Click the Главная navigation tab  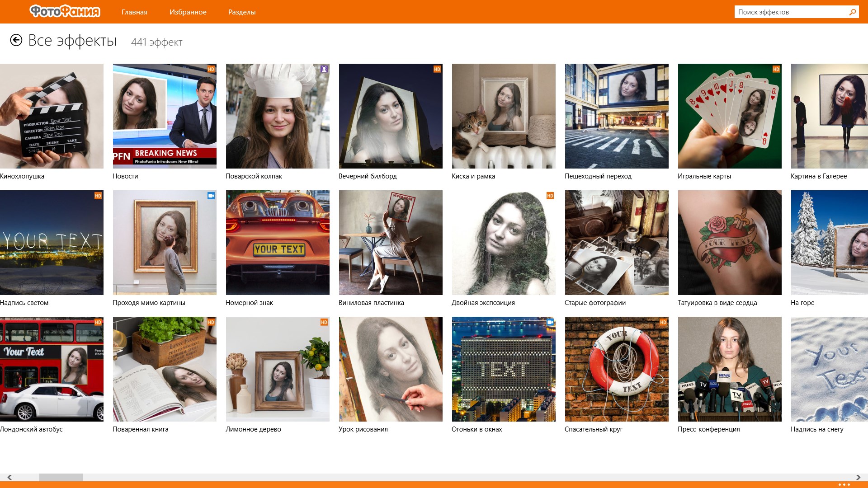pyautogui.click(x=132, y=11)
